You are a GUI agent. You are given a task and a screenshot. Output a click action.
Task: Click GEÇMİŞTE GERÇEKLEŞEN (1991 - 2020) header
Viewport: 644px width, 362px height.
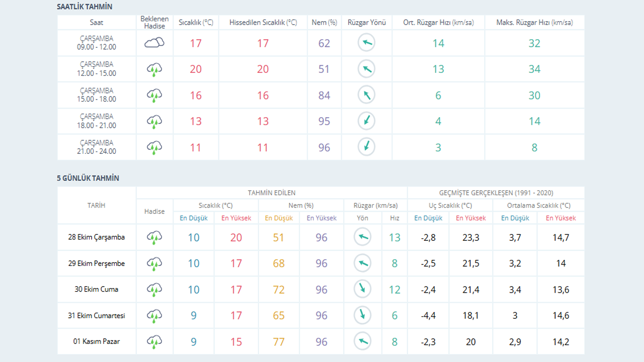[496, 193]
